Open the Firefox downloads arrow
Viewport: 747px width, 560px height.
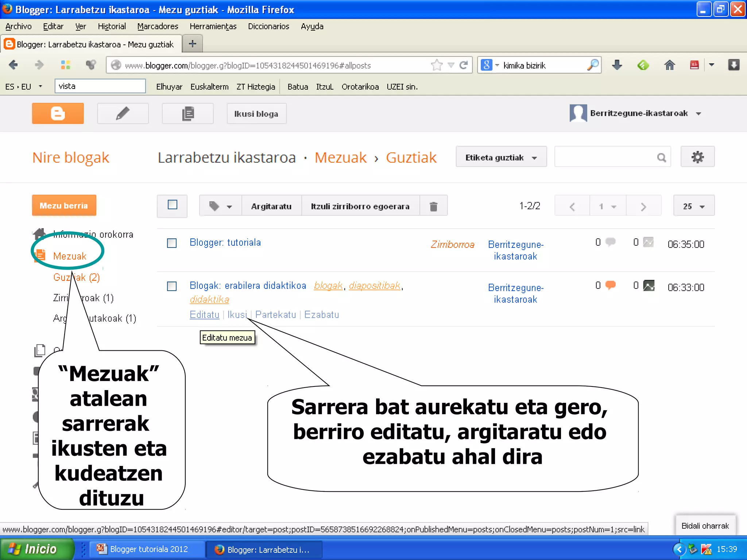pyautogui.click(x=617, y=65)
